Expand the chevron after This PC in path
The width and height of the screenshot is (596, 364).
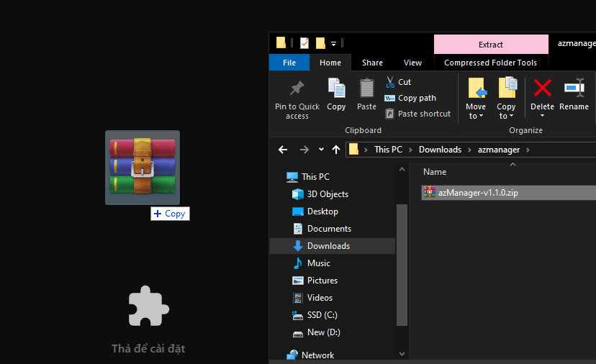[x=410, y=150]
